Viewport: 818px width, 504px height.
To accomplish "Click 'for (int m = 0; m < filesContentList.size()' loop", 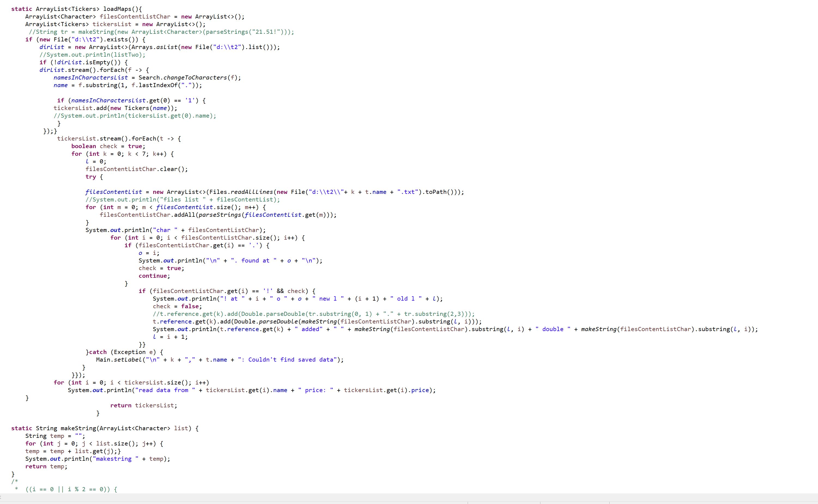I will click(x=176, y=207).
